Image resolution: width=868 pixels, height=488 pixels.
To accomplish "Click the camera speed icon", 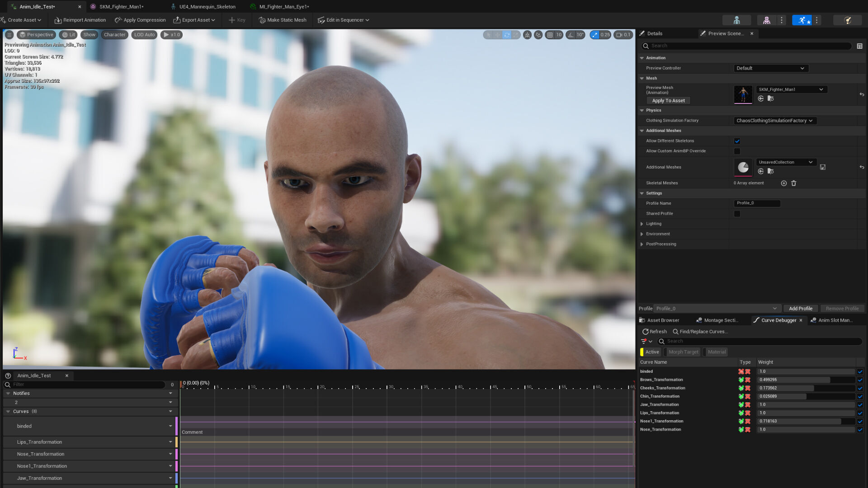I will pyautogui.click(x=619, y=35).
